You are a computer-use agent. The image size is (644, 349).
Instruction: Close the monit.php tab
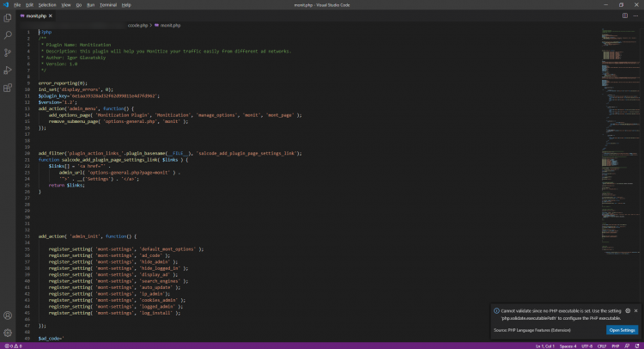pyautogui.click(x=51, y=16)
